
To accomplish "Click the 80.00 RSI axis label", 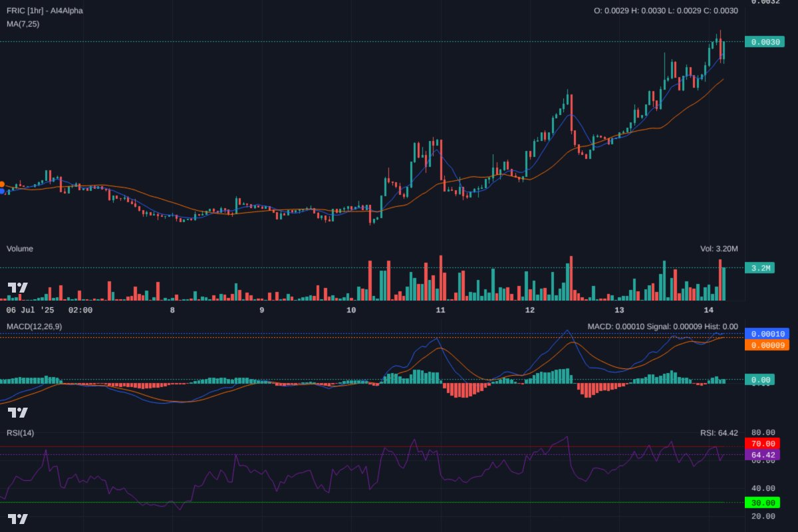I will [x=763, y=432].
